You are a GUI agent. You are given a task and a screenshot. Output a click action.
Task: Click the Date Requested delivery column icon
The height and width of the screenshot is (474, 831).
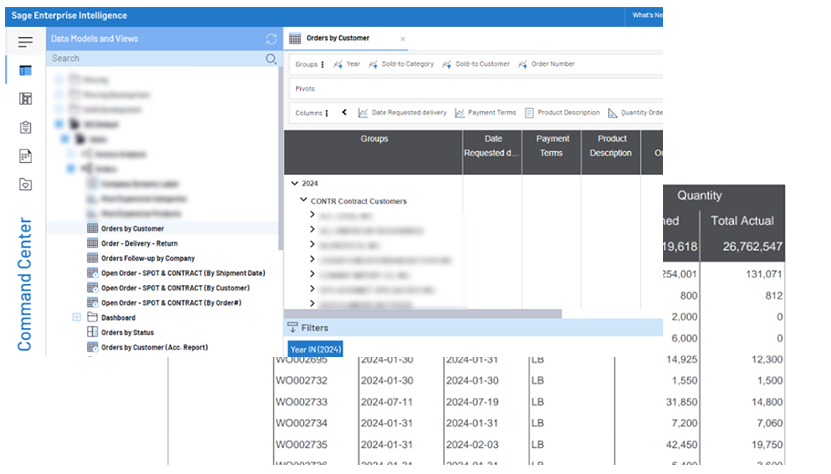click(363, 113)
